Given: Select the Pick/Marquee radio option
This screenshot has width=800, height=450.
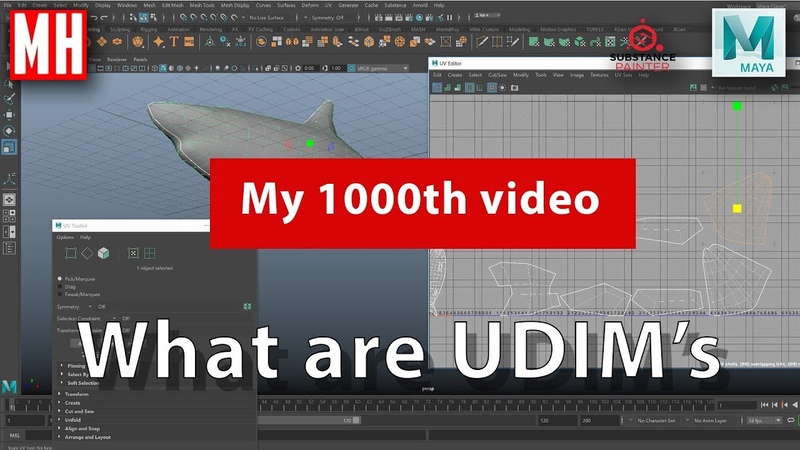Looking at the screenshot, I should click(x=60, y=278).
